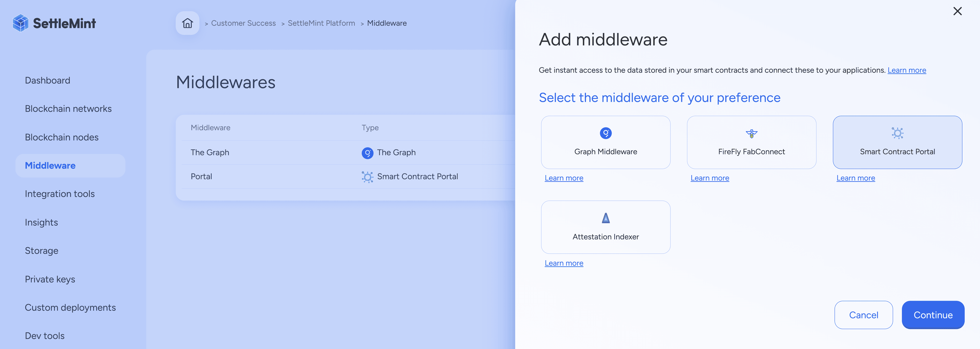Click Continue button
The image size is (980, 349).
933,315
